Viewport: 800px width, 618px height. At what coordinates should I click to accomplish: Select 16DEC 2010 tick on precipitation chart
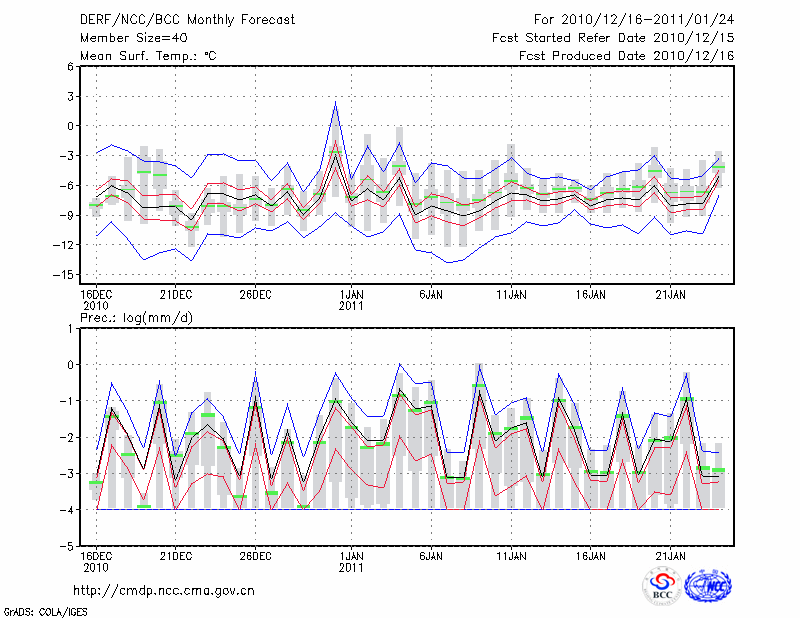point(95,560)
